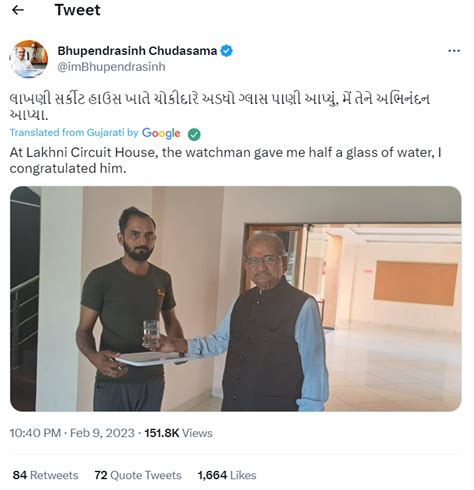This screenshot has height=490, width=474.
Task: Open Bhupendrasinh Chudasama's profile avatar
Action: (28, 59)
